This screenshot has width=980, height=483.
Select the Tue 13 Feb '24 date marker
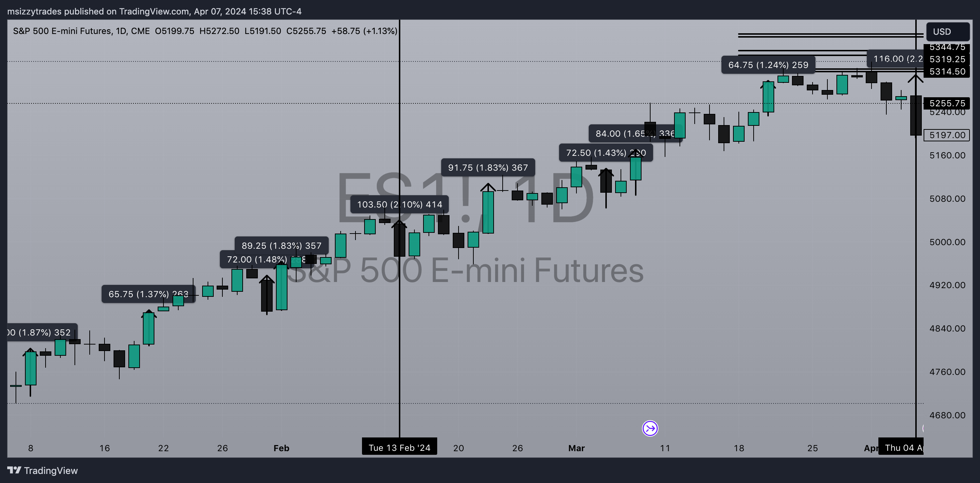pos(400,448)
